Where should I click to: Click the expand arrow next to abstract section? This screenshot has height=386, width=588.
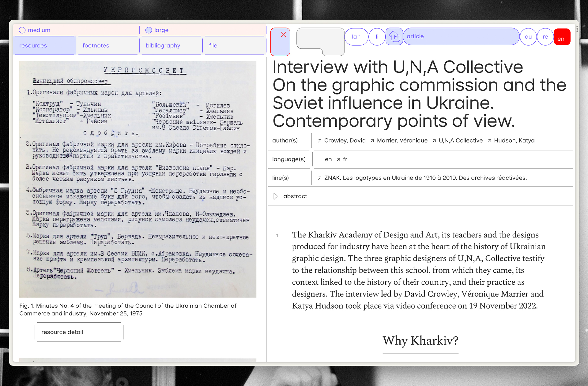(276, 196)
